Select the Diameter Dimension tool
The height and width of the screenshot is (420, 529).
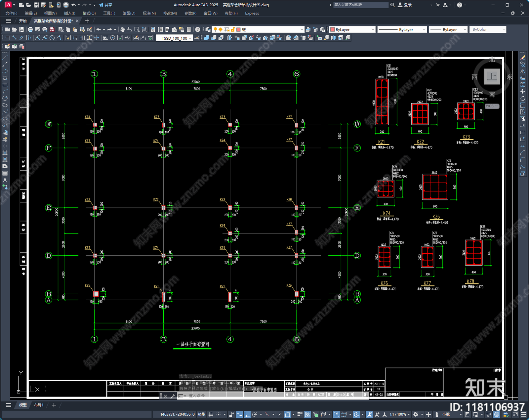52,38
